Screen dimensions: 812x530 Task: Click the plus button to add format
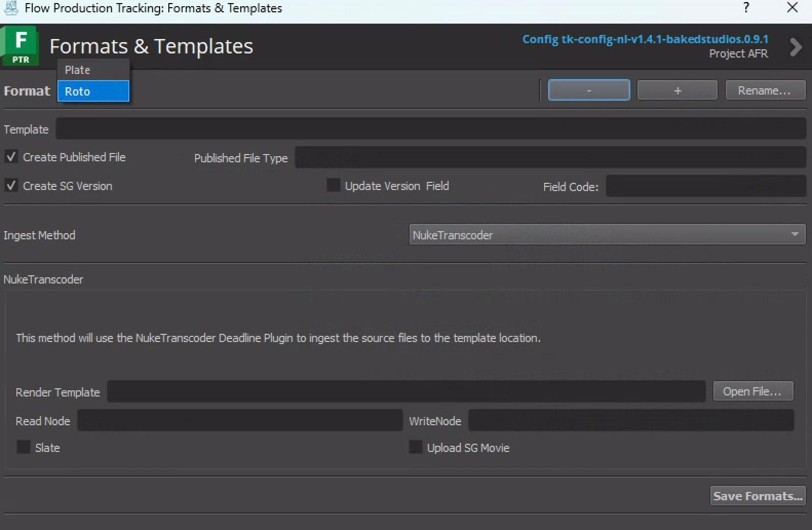click(677, 90)
